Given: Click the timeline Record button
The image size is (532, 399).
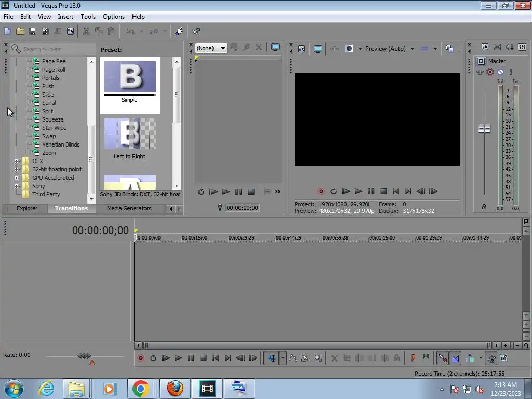Looking at the screenshot, I should coord(141,358).
